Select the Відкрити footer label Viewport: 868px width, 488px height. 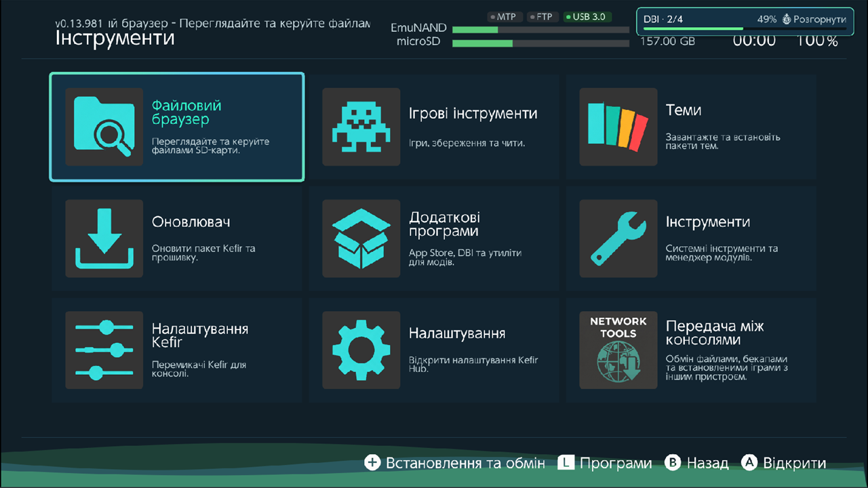click(795, 463)
